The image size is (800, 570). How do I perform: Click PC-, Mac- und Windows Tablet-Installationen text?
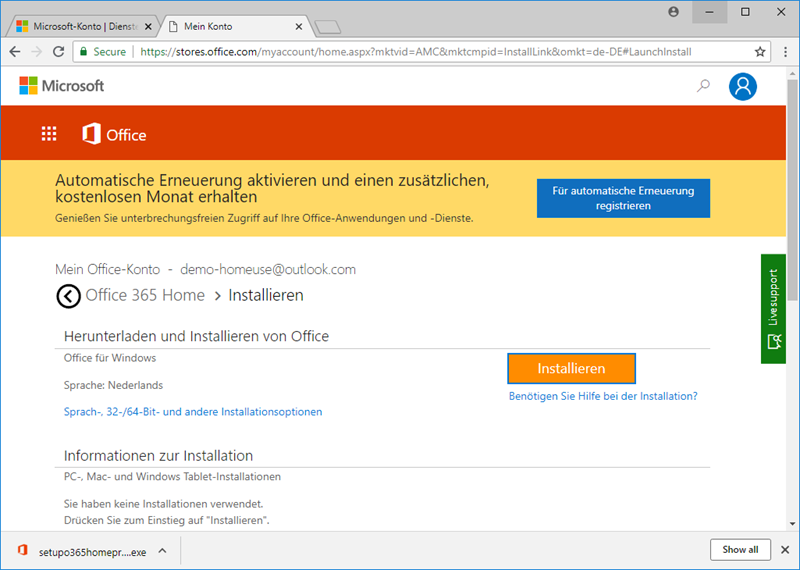point(172,477)
